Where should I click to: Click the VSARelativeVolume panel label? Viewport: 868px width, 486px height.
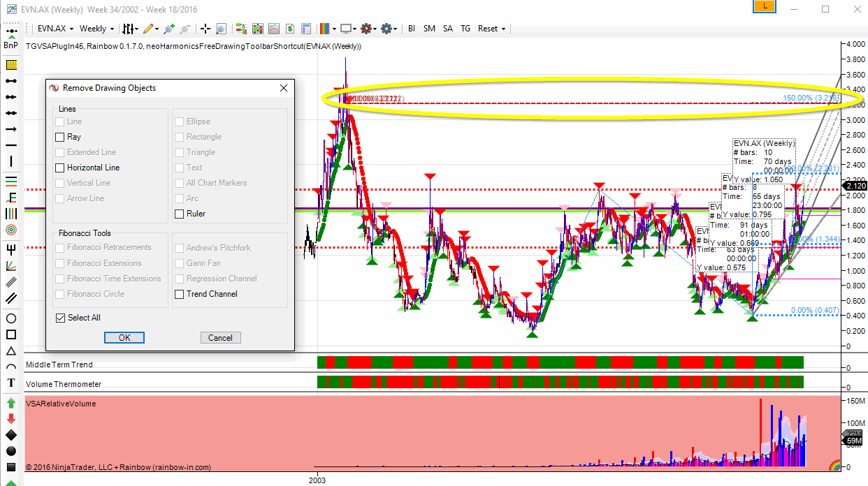(61, 404)
